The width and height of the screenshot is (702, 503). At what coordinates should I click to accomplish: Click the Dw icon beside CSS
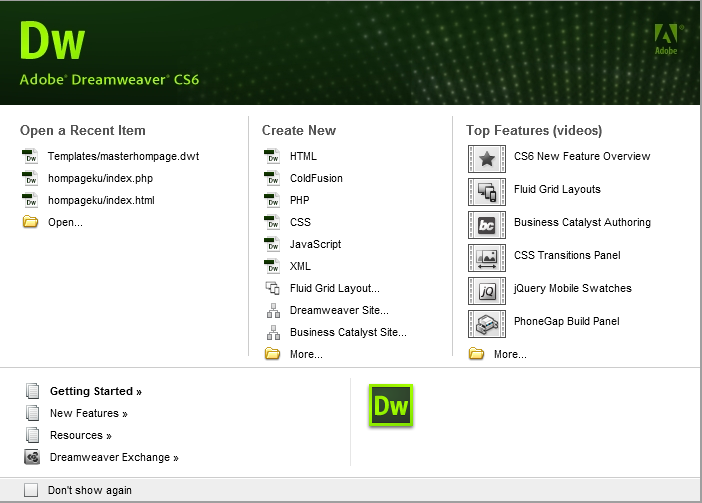(x=272, y=222)
